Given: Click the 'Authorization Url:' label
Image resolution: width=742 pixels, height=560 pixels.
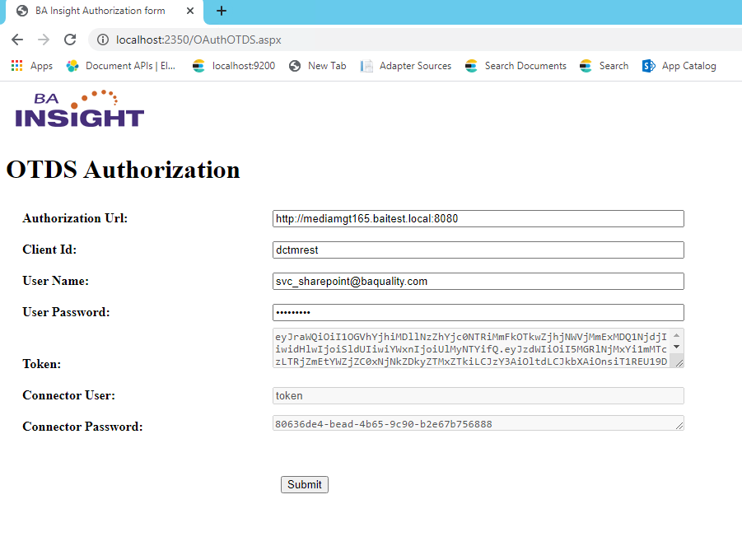Looking at the screenshot, I should (75, 218).
